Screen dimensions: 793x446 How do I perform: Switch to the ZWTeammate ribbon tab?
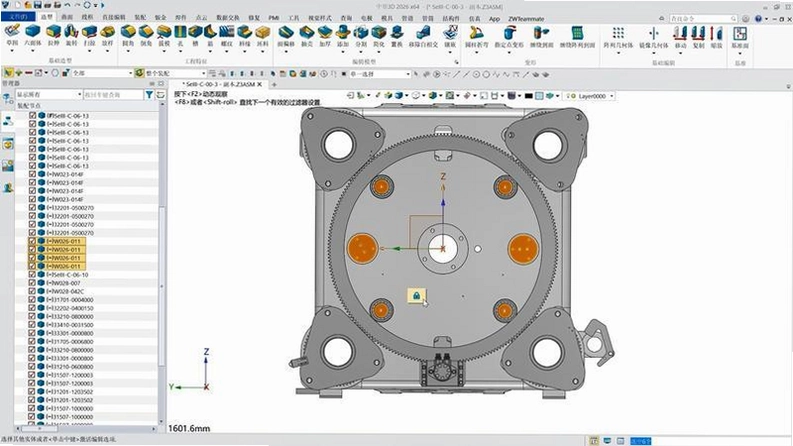526,19
